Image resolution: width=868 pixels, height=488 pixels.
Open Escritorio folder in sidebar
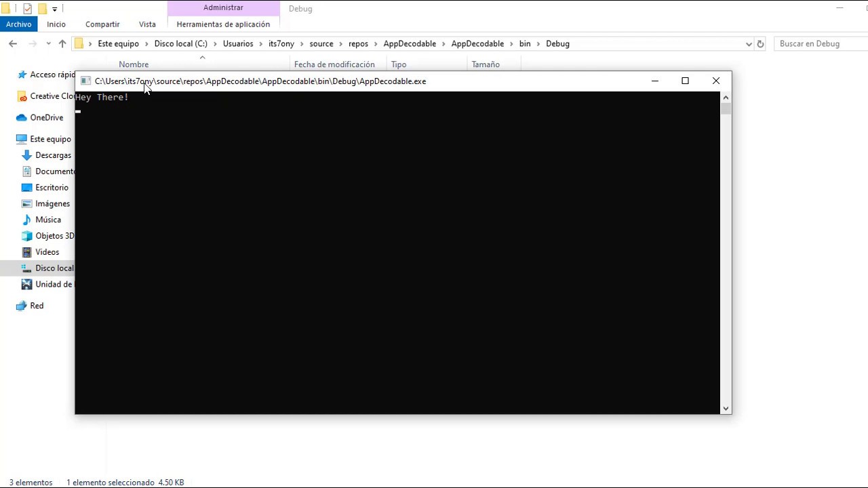(52, 188)
